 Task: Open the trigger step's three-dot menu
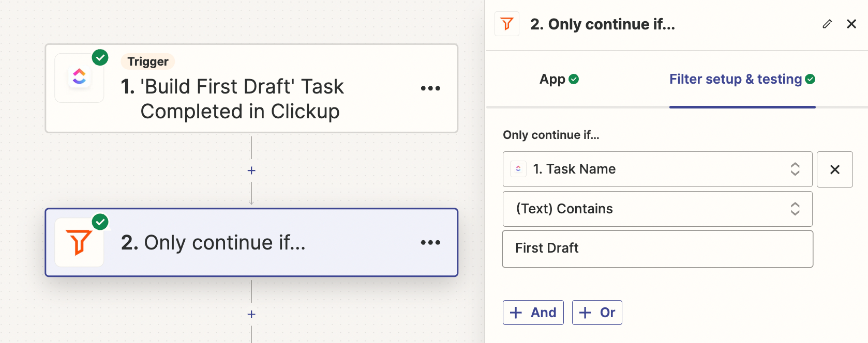pos(430,88)
